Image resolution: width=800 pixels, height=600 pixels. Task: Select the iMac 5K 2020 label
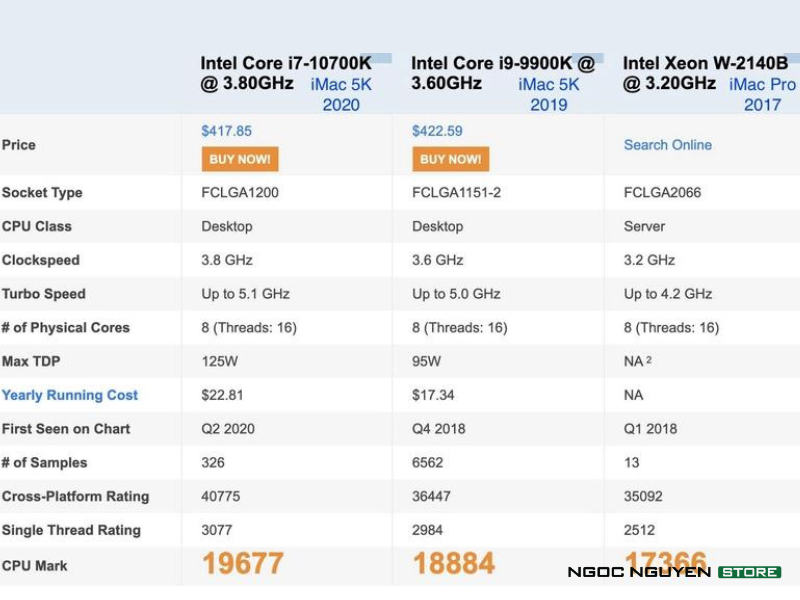[x=341, y=94]
